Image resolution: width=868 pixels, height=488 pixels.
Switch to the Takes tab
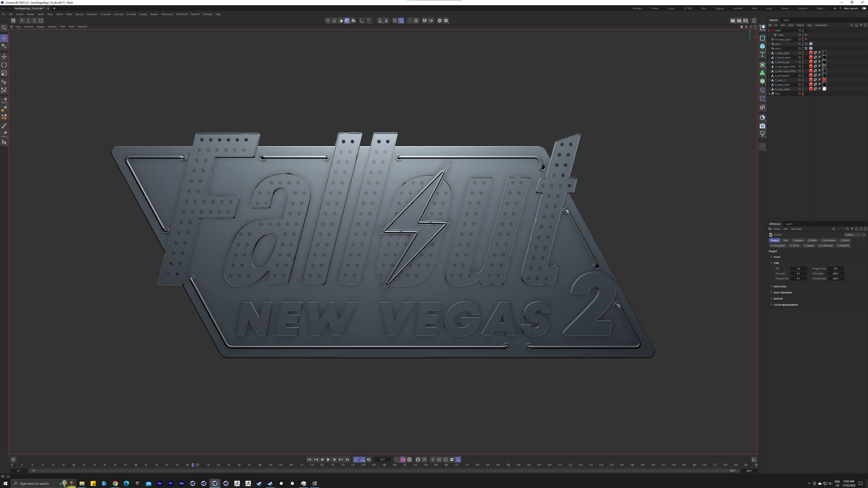(786, 20)
